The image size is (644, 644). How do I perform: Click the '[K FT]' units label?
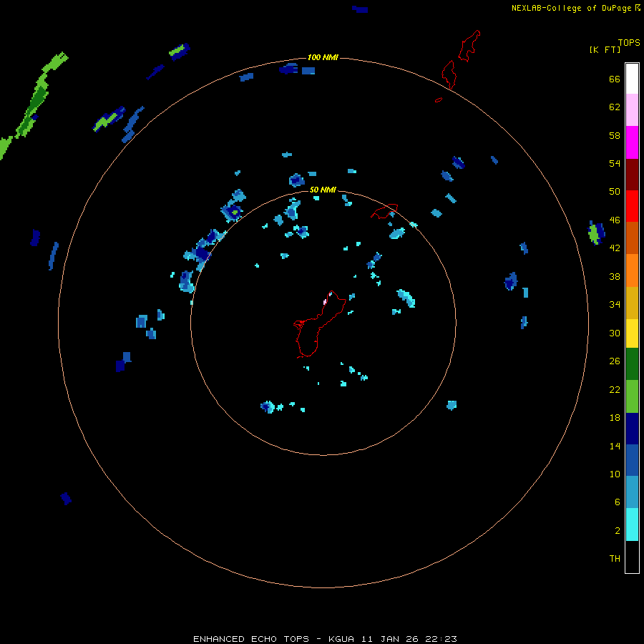pyautogui.click(x=605, y=49)
